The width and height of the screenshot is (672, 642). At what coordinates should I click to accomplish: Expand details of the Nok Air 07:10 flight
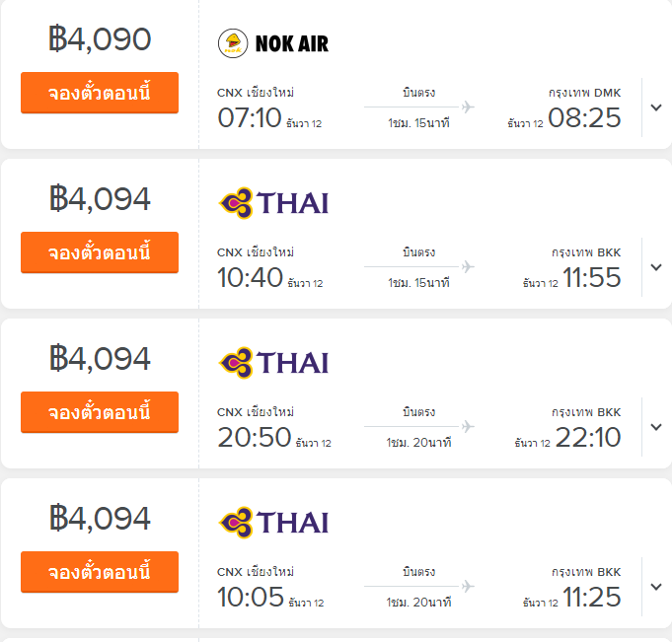click(657, 107)
